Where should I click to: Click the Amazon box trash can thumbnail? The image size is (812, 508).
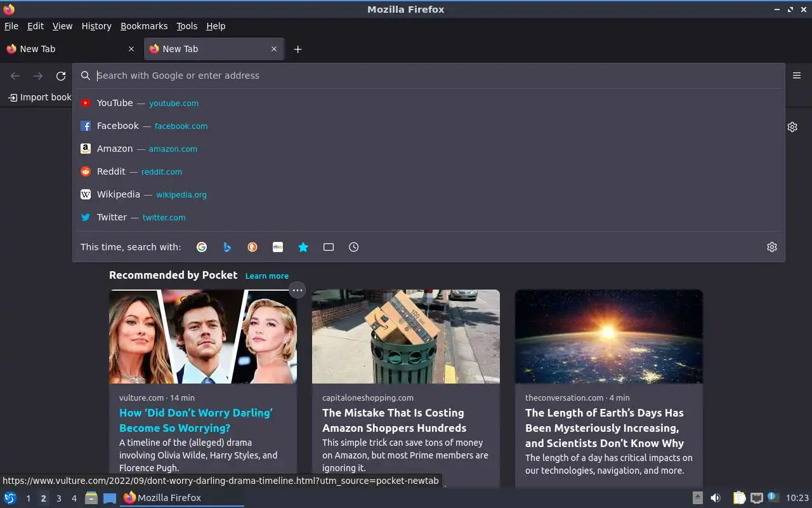[x=406, y=337]
